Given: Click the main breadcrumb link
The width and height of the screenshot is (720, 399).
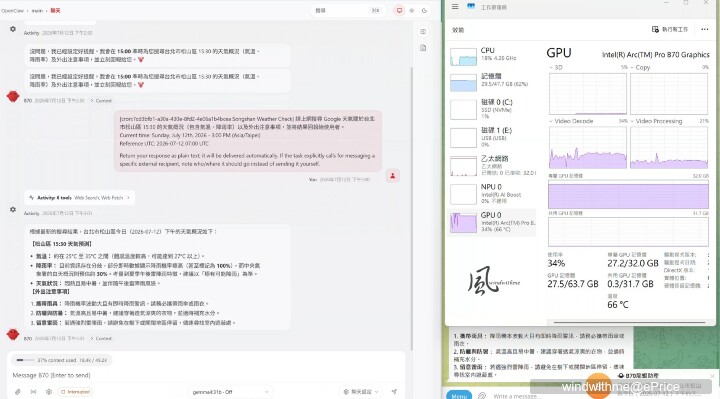Looking at the screenshot, I should coord(37,10).
